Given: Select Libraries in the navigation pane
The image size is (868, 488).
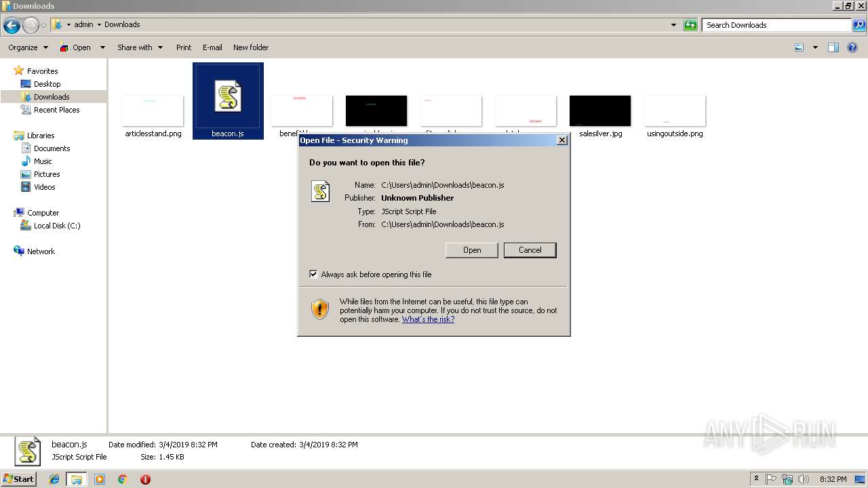Looking at the screenshot, I should 41,136.
